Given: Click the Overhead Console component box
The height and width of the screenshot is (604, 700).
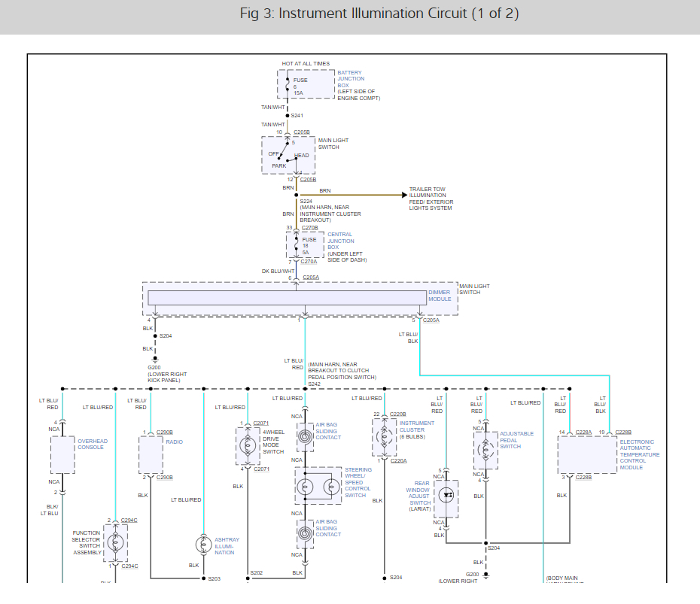Looking at the screenshot, I should 62,454.
